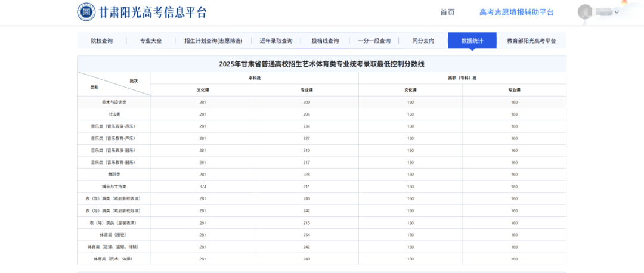Open 高考志愿填报辅助平台 link
The image size is (644, 273).
point(516,13)
